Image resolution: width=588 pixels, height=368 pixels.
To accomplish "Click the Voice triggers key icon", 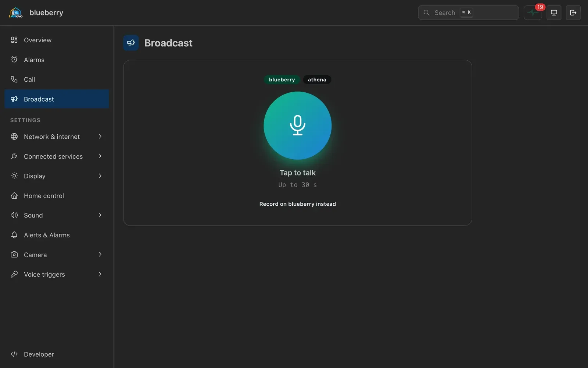I will click(14, 274).
